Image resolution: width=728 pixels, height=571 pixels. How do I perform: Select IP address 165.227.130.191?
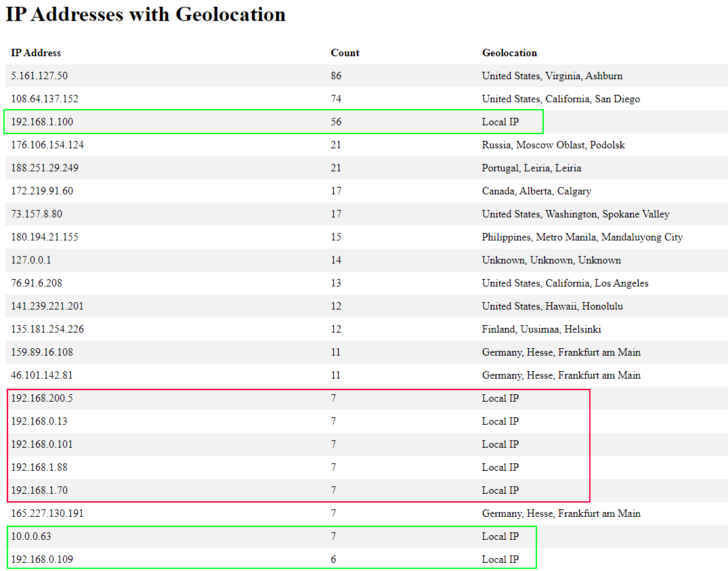(x=47, y=513)
